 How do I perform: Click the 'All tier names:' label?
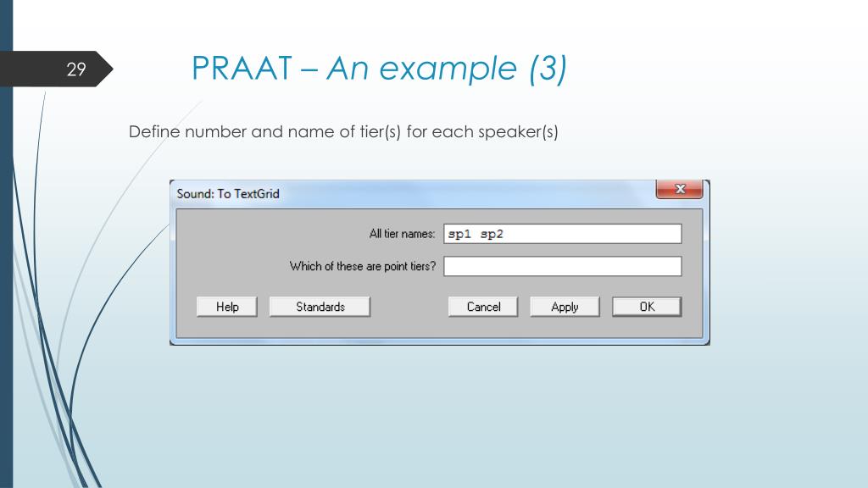[402, 234]
